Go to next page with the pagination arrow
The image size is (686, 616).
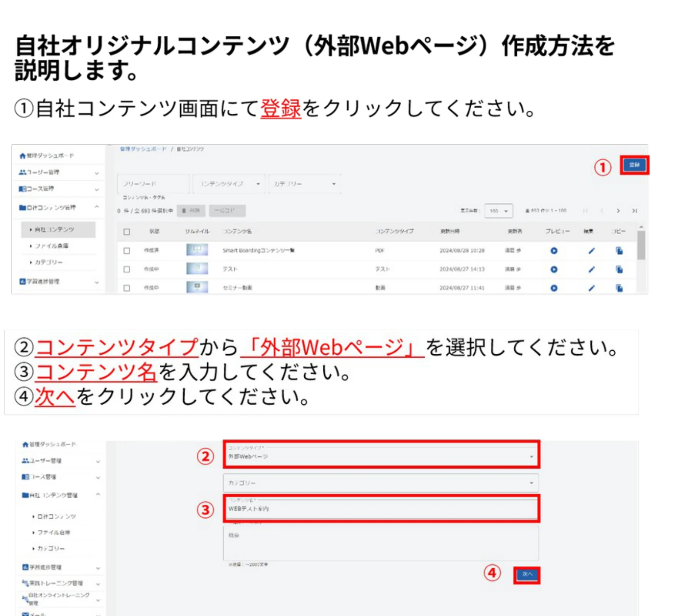point(618,211)
